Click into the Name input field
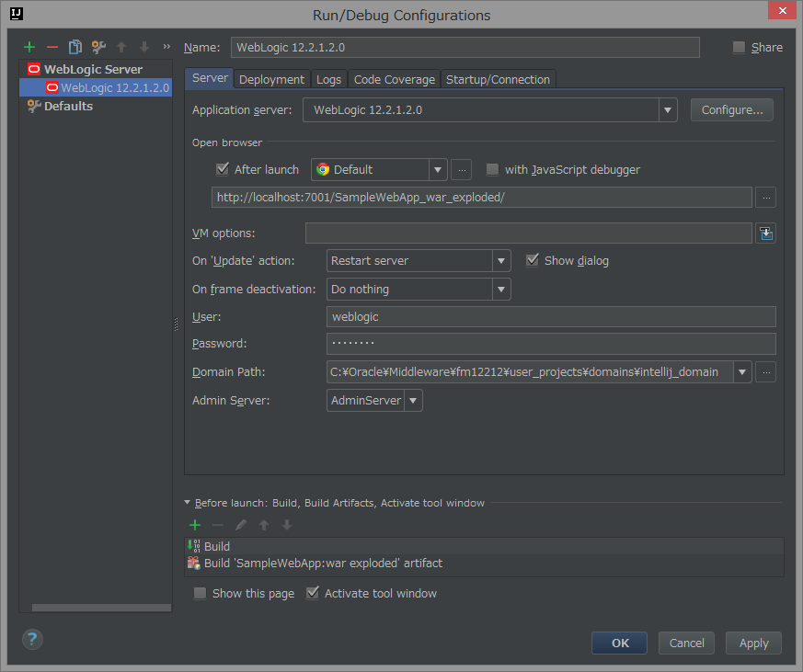This screenshot has width=803, height=672. 465,48
